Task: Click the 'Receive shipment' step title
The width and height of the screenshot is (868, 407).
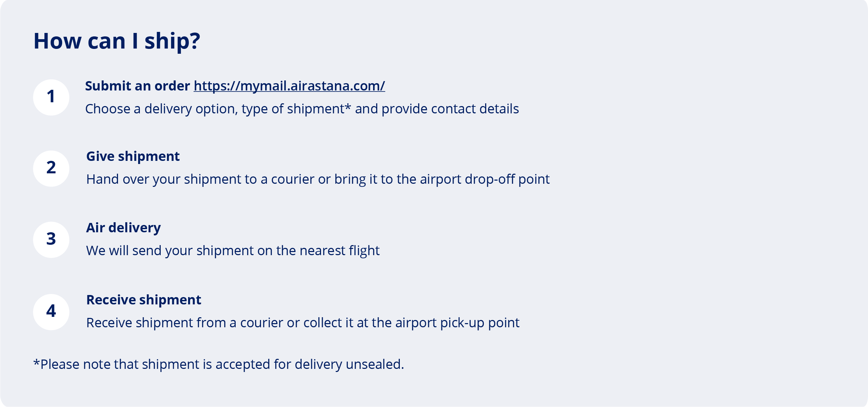Action: [x=144, y=300]
